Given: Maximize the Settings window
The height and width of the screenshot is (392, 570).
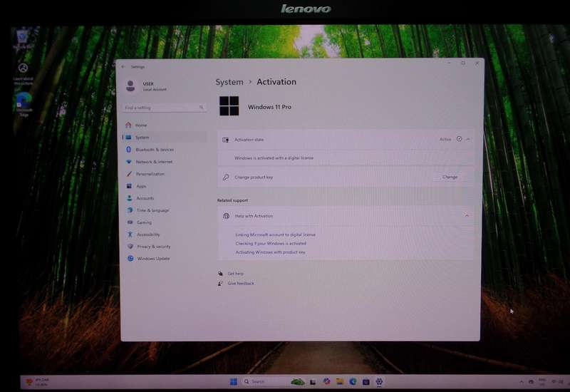Looking at the screenshot, I should click(463, 63).
